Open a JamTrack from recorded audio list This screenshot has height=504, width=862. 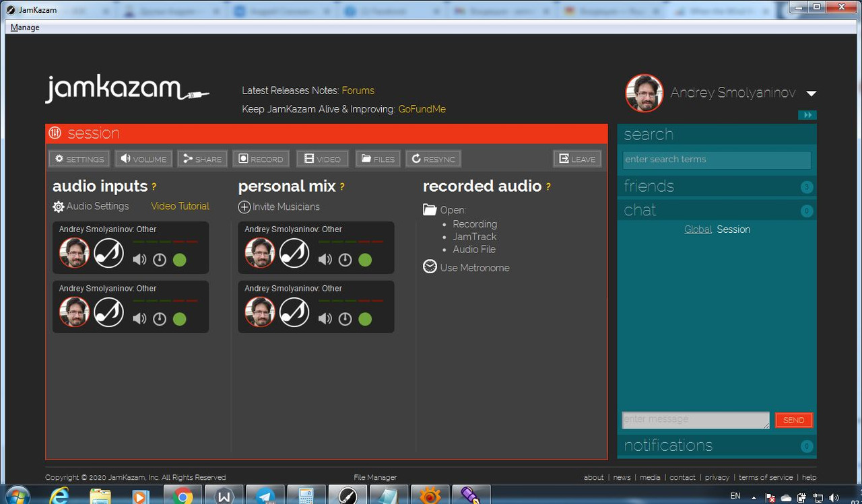475,237
